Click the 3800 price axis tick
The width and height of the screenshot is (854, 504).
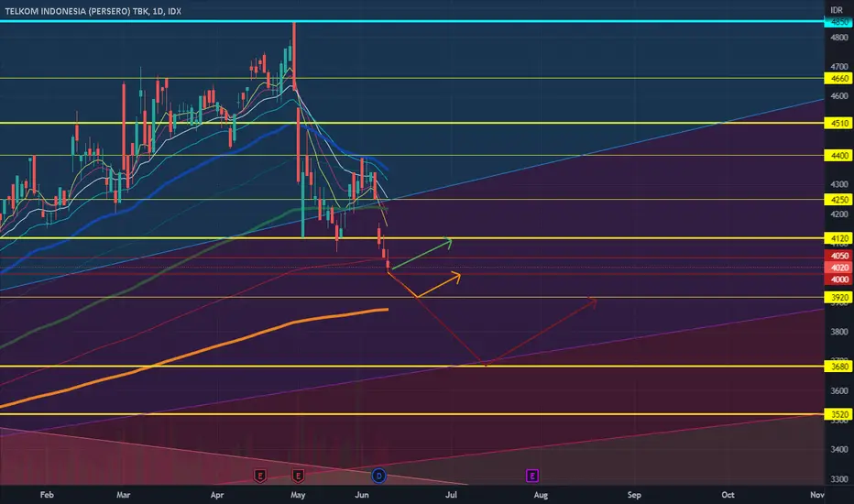[x=839, y=332]
